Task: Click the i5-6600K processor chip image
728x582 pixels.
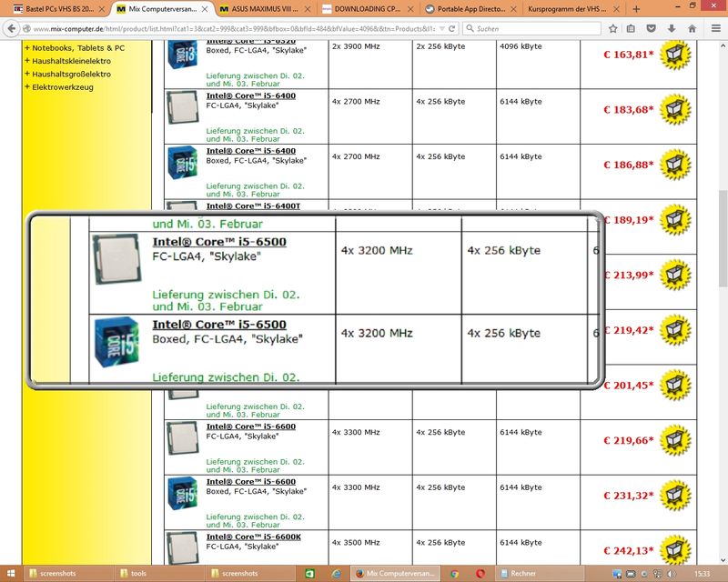Action: (183, 548)
